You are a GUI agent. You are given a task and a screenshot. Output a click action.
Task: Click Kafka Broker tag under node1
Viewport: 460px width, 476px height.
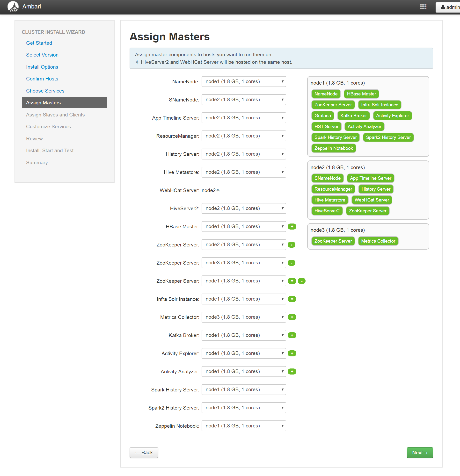[354, 115]
